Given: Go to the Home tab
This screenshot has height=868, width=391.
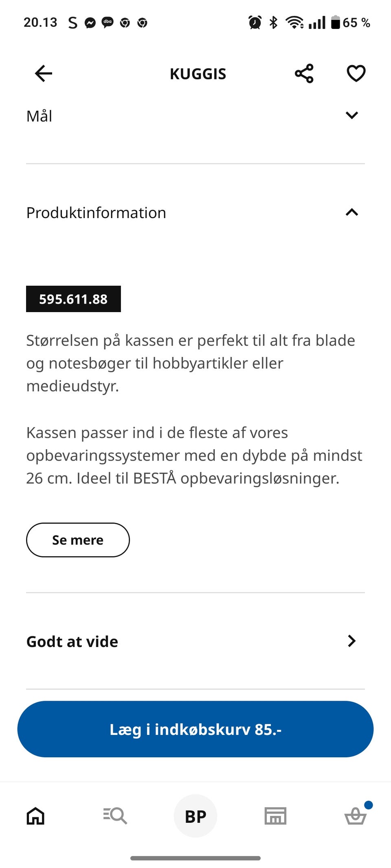Looking at the screenshot, I should coord(35,816).
